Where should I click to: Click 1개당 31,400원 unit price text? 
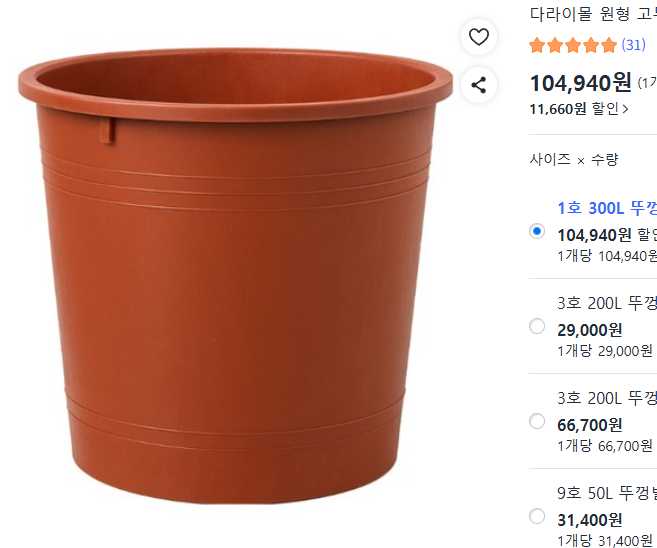[605, 540]
